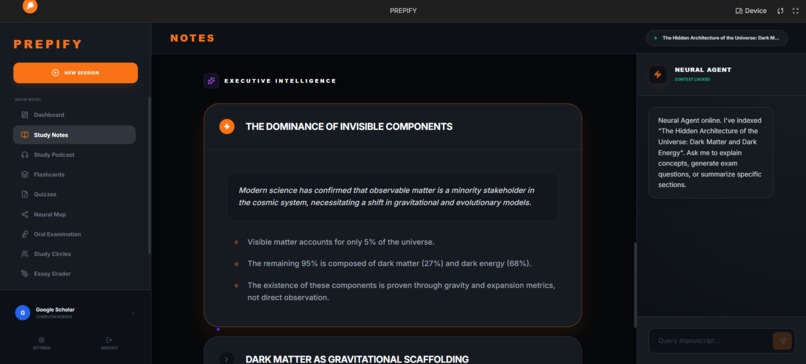Start a New Session

tap(76, 73)
